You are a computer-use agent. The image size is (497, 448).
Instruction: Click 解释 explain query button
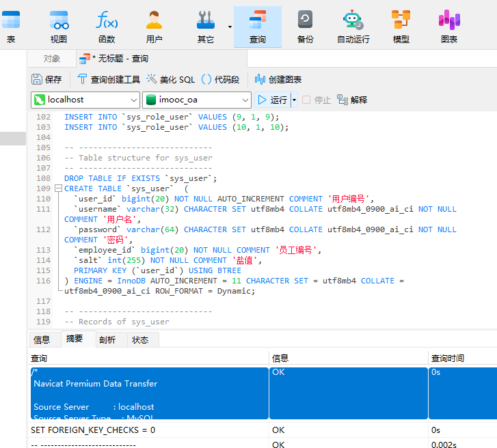point(352,100)
